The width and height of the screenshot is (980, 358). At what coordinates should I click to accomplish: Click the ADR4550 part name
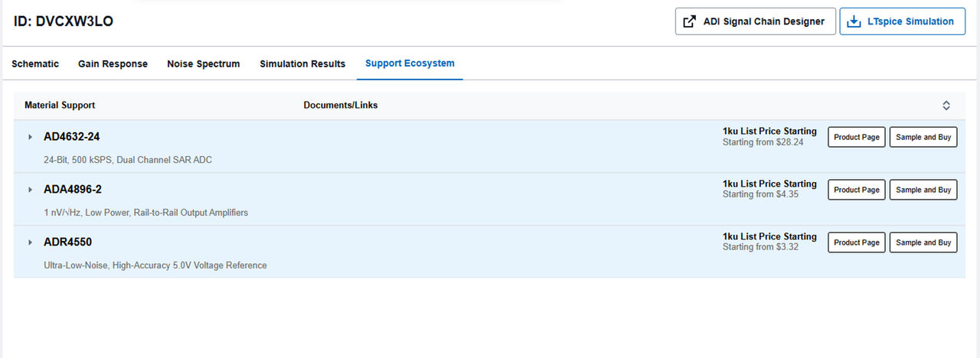point(67,242)
